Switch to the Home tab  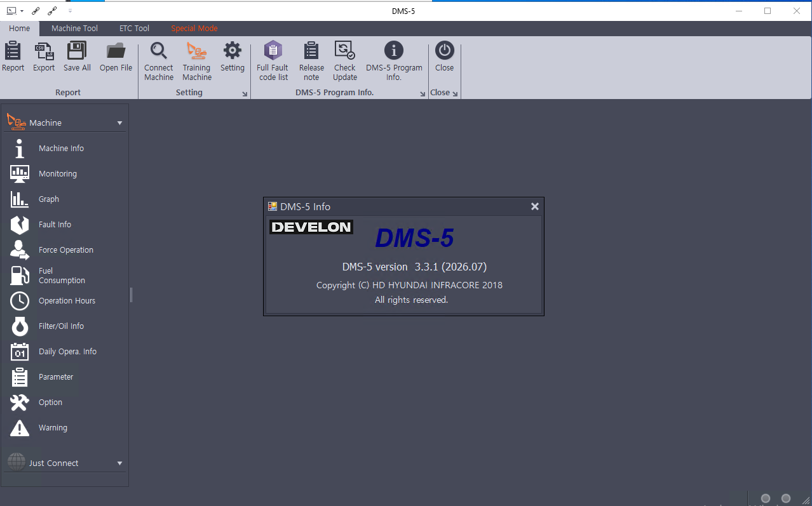pyautogui.click(x=20, y=29)
